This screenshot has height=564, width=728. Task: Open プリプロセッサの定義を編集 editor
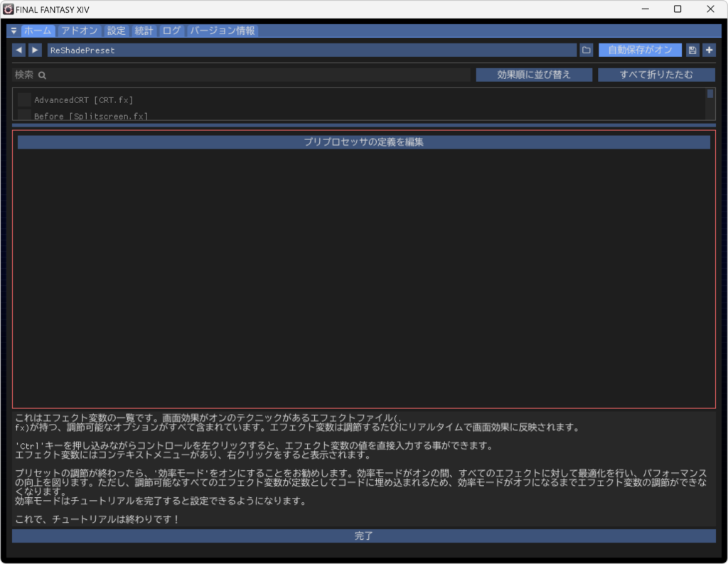click(x=364, y=142)
